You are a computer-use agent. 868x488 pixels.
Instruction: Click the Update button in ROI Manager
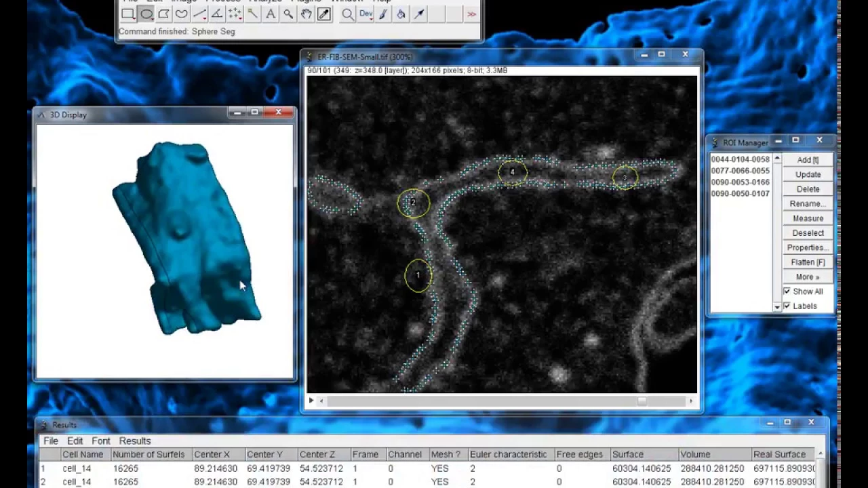click(808, 174)
